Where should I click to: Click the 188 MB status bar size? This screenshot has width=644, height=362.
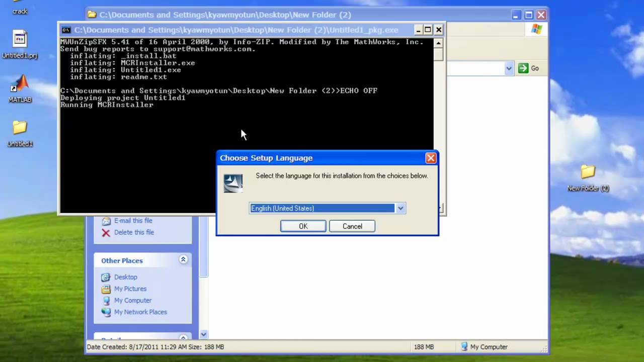pos(424,347)
